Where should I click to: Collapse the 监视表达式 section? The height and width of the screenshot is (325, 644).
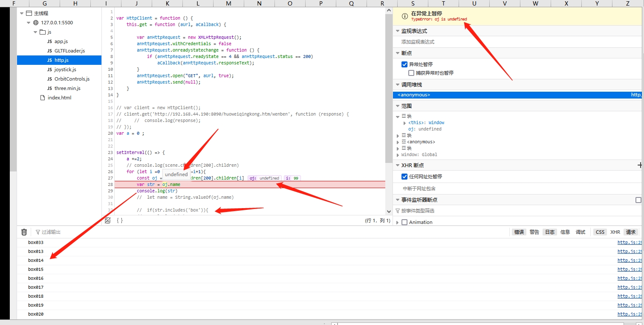(398, 31)
